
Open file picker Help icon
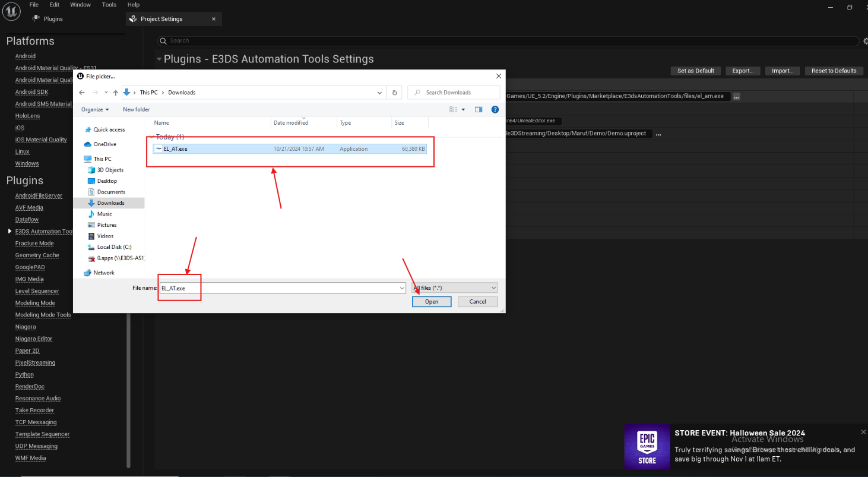click(495, 109)
